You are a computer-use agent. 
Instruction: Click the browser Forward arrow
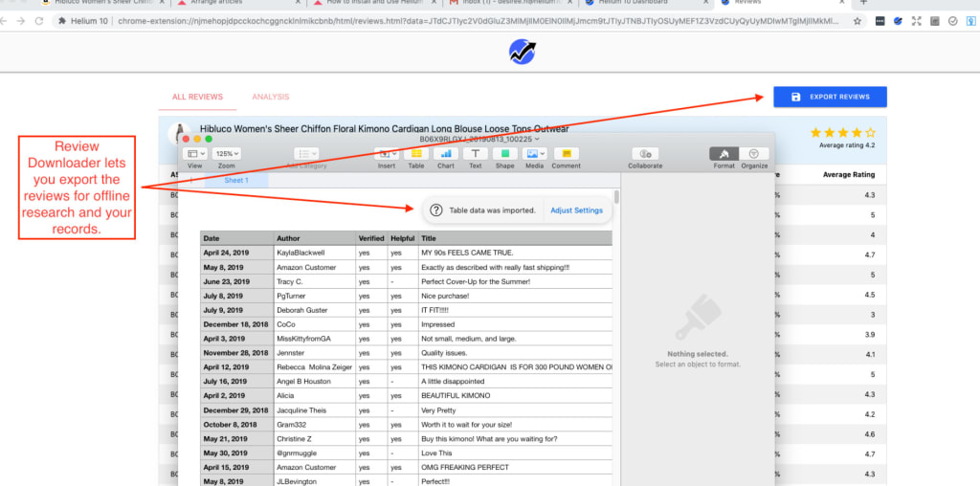click(x=21, y=21)
